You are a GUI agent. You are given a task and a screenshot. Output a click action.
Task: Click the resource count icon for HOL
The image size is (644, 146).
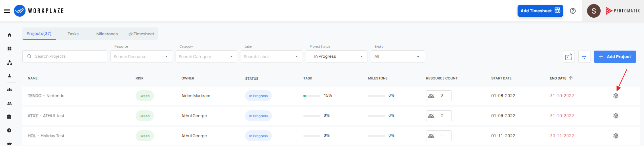tap(431, 136)
